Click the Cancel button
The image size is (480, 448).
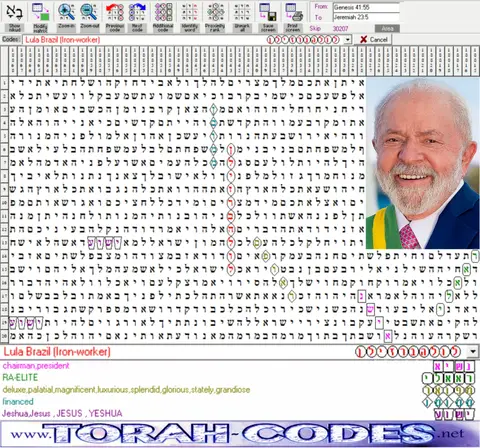373,40
